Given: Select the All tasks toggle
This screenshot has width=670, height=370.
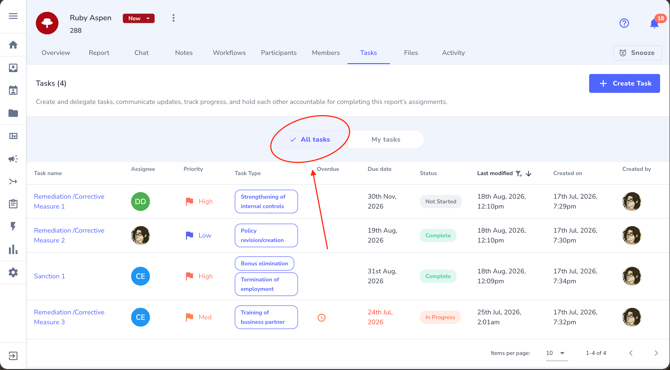Looking at the screenshot, I should (310, 139).
